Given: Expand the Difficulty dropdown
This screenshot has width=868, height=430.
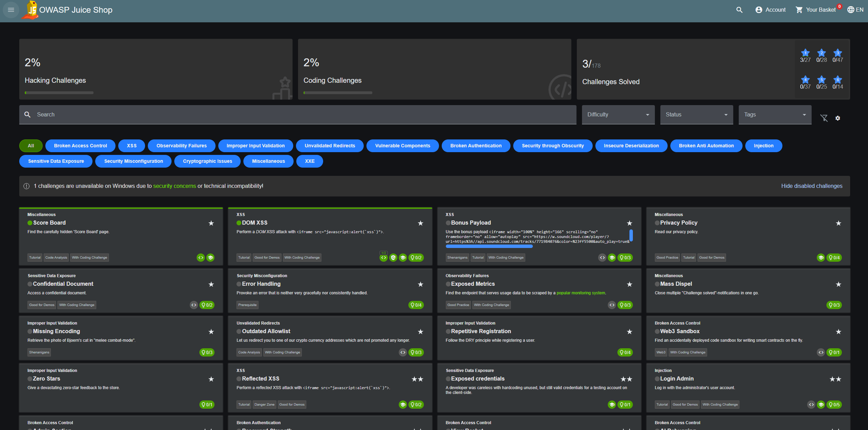Looking at the screenshot, I should coord(618,115).
